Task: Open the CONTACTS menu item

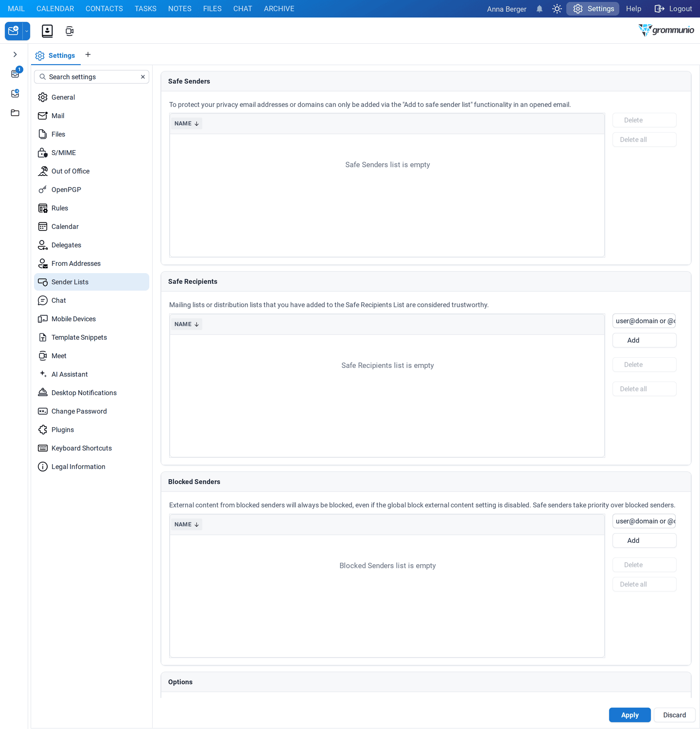Action: (104, 9)
